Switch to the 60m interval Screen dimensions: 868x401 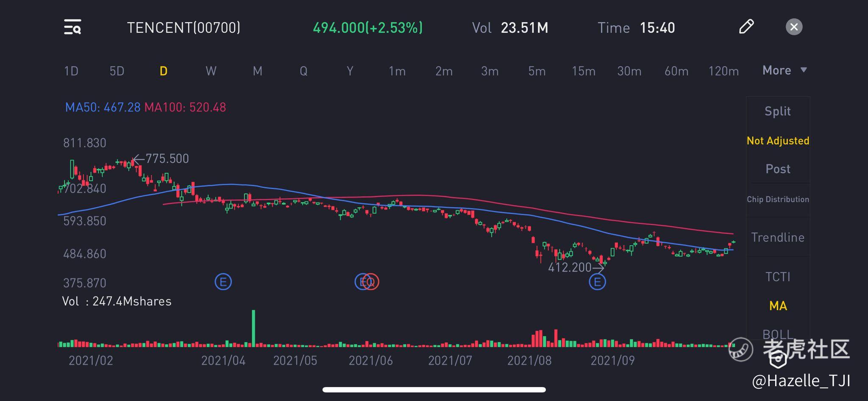click(676, 71)
